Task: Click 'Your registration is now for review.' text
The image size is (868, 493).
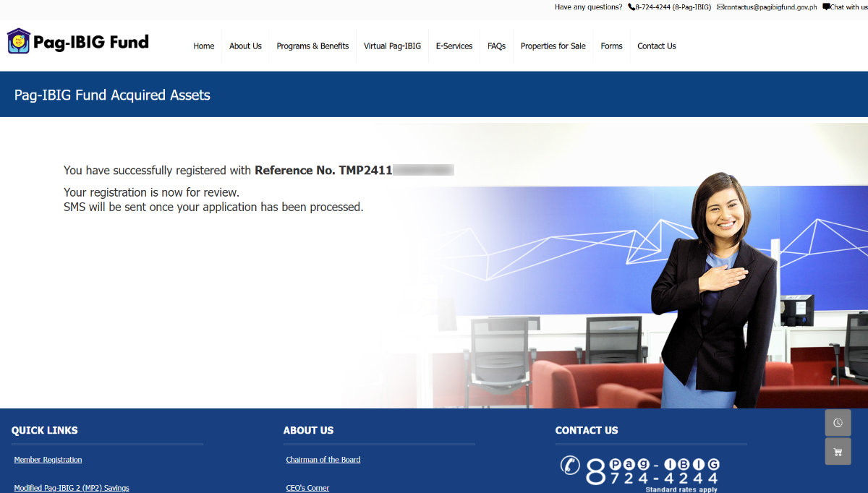Action: tap(151, 193)
